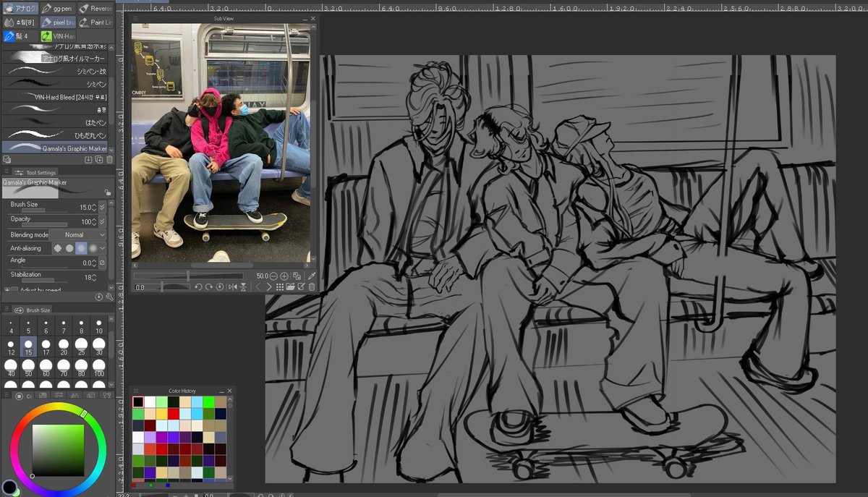This screenshot has width=868, height=497.
Task: Choose brush size preset 20
Action: point(64,347)
